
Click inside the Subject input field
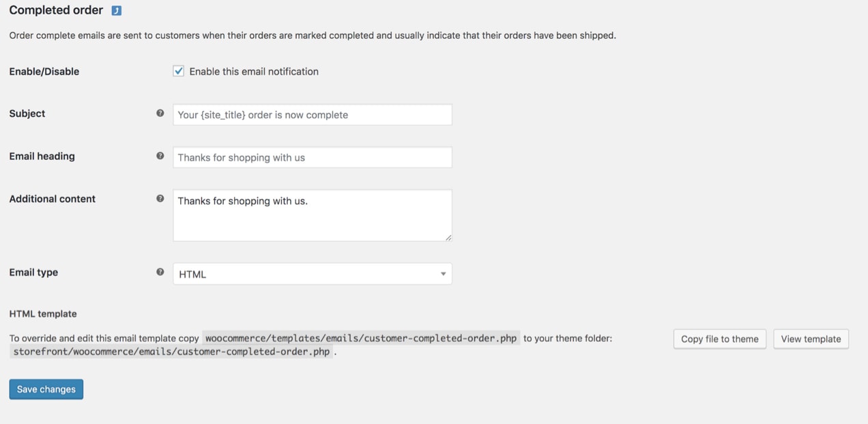click(x=312, y=114)
